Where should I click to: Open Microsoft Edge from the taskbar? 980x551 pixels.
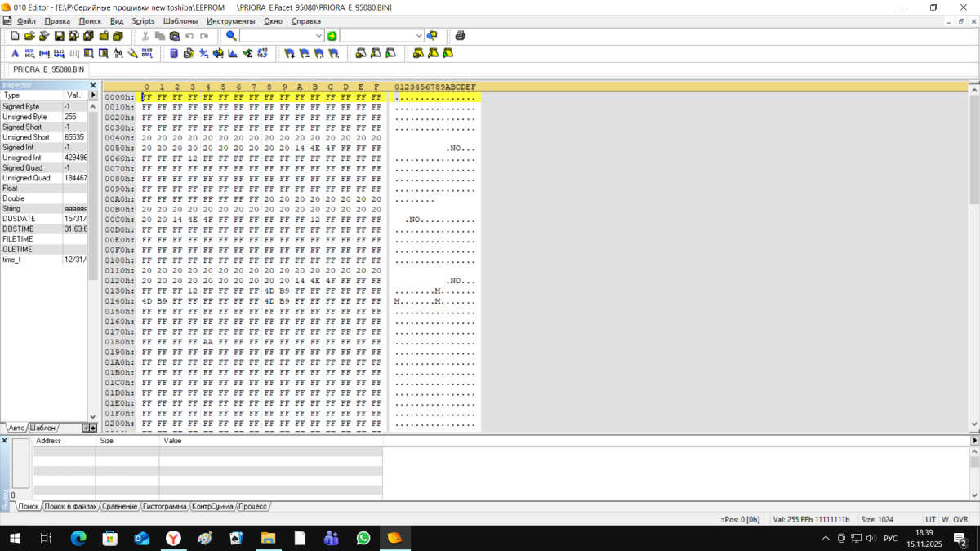(78, 539)
